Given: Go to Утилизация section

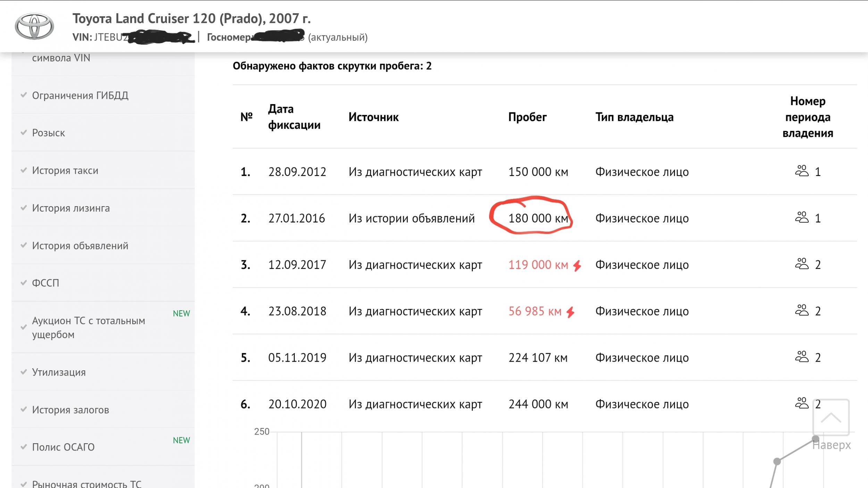Looking at the screenshot, I should [x=103, y=372].
